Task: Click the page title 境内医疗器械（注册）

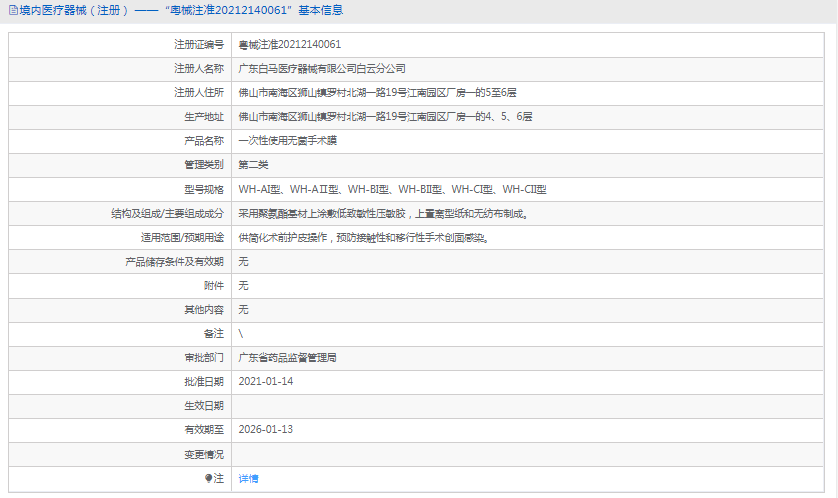Action: click(74, 10)
